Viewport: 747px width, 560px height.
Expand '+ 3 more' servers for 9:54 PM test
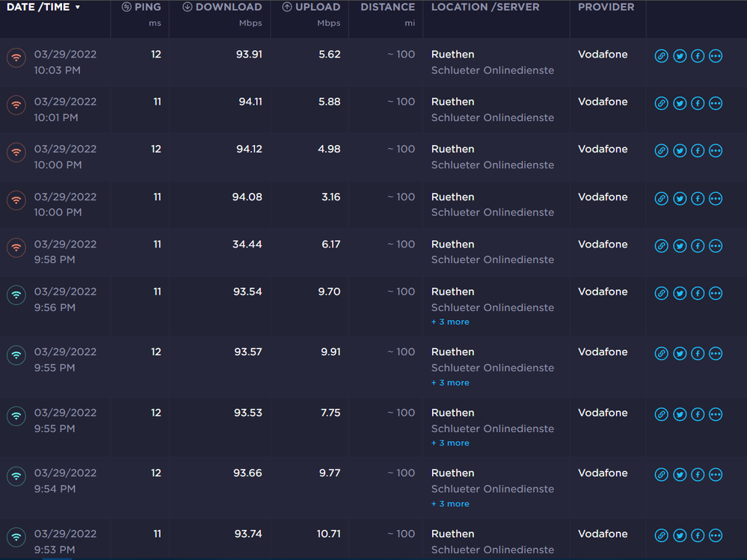450,504
